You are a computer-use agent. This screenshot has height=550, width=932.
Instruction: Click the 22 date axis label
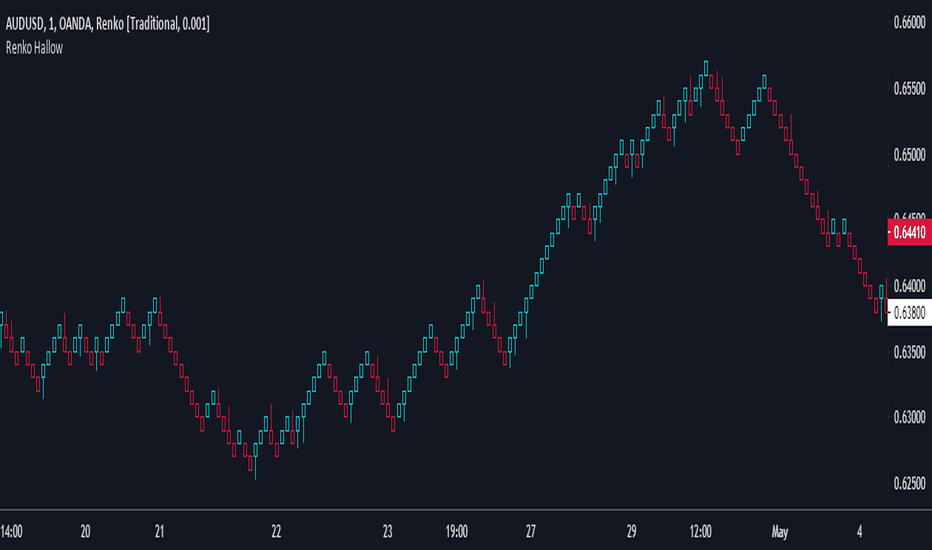pos(276,532)
